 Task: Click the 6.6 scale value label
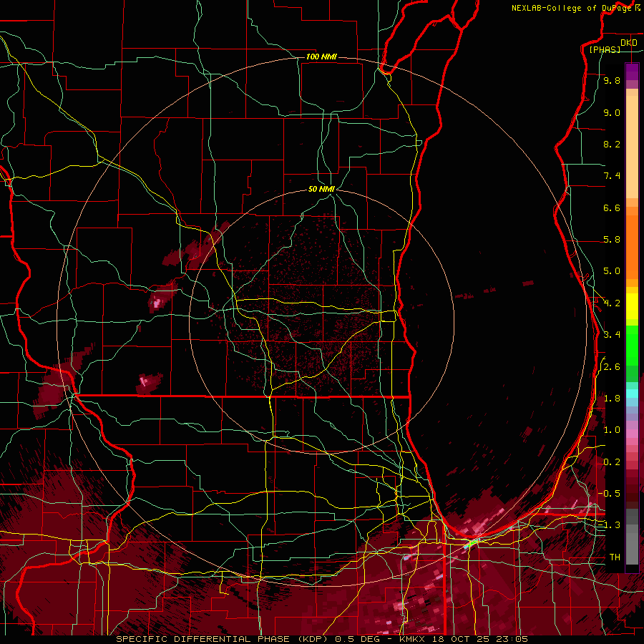[x=612, y=208]
